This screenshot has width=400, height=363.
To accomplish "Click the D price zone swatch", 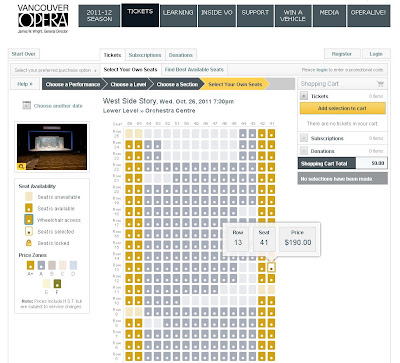I will point(73,265).
